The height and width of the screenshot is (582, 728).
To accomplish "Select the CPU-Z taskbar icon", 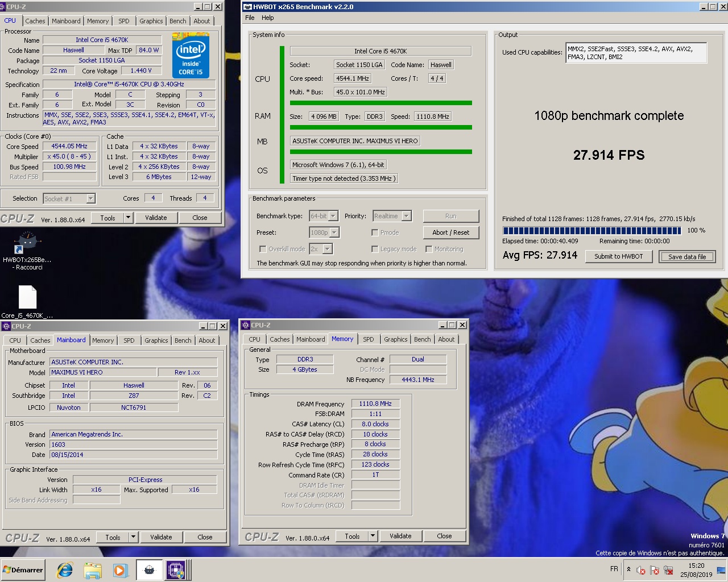I will point(176,570).
